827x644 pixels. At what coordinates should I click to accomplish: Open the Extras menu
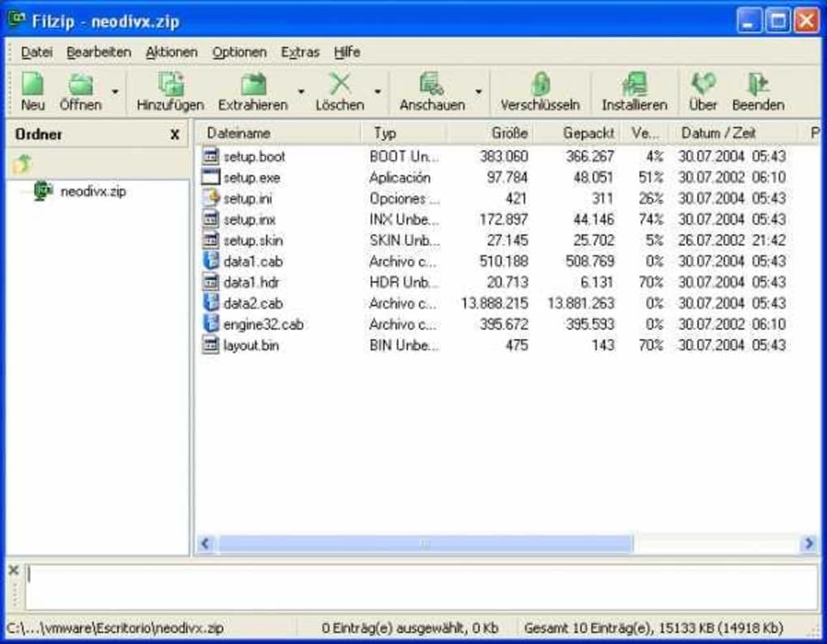[x=300, y=52]
